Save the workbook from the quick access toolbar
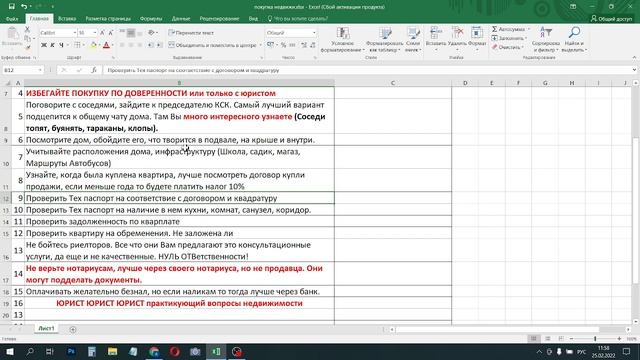The image size is (640, 360). click(x=11, y=7)
